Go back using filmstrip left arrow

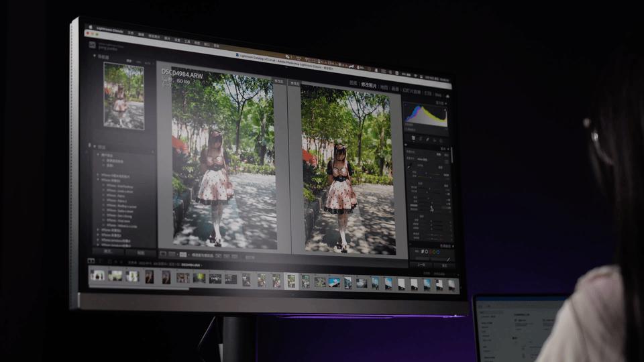pos(116,262)
